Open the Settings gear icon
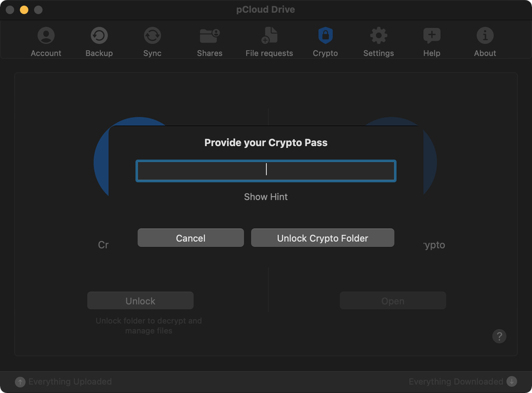The height and width of the screenshot is (393, 532). [378, 34]
